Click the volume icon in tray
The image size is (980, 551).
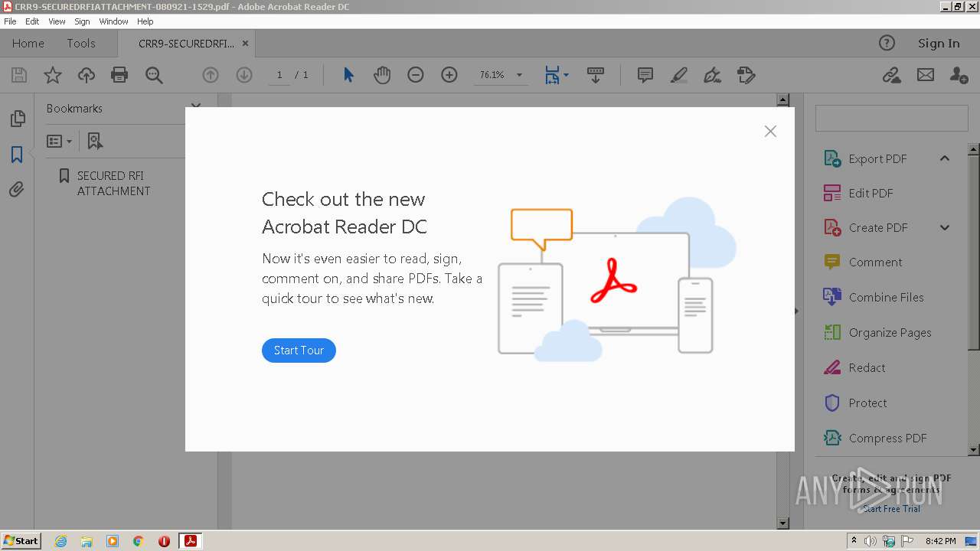click(x=871, y=541)
